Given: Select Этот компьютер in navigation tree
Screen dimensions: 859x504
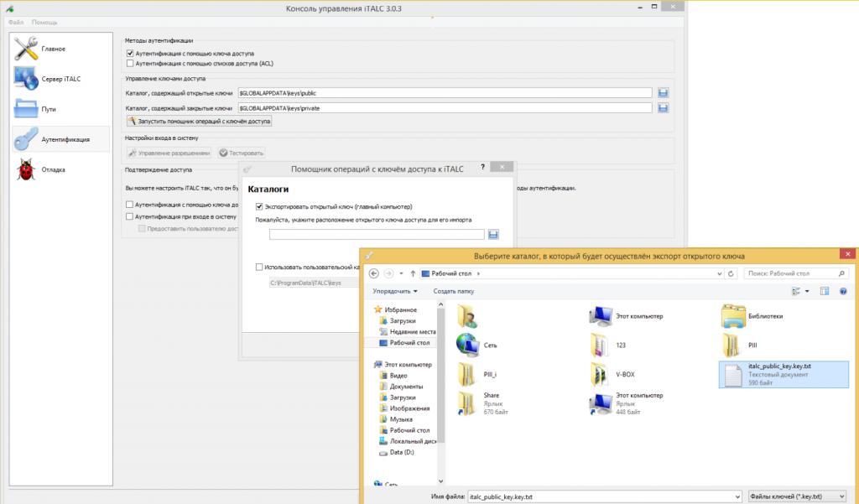Looking at the screenshot, I should click(x=409, y=364).
